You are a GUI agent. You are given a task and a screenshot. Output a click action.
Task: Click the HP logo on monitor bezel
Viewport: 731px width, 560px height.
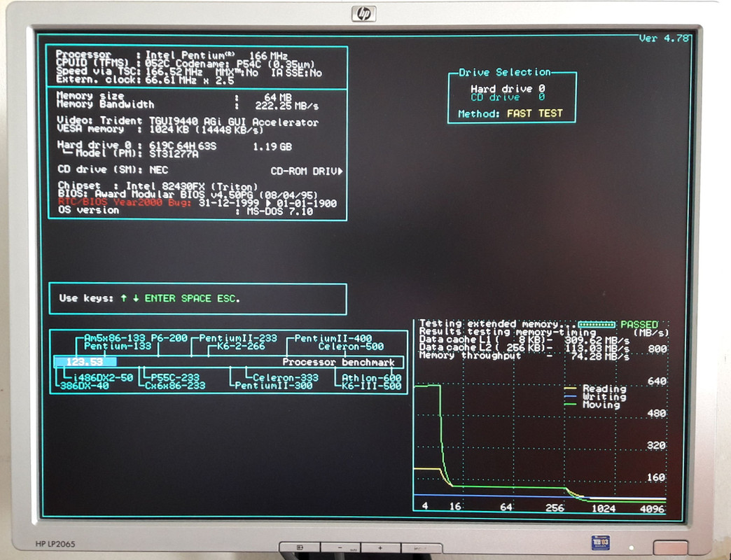coord(363,14)
